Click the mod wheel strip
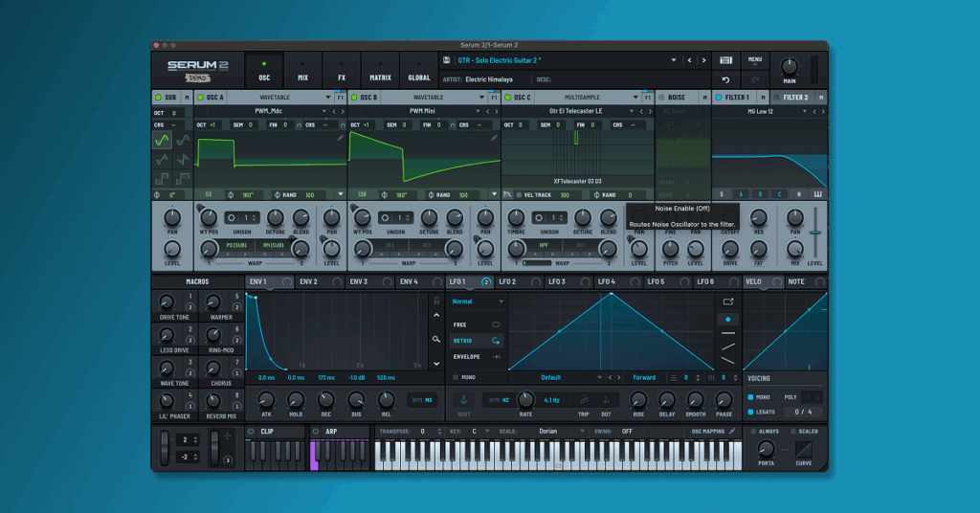Image resolution: width=980 pixels, height=513 pixels. pos(214,447)
